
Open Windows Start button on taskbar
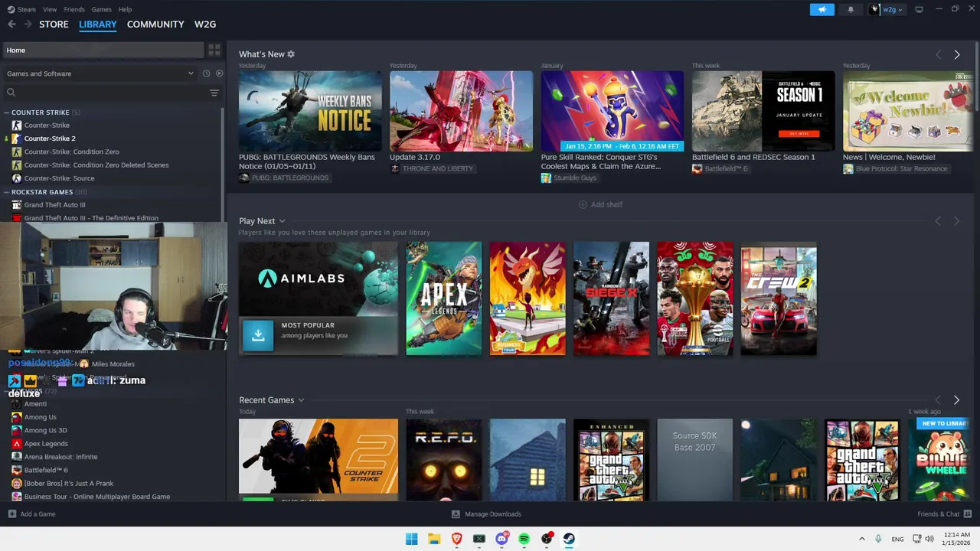coord(411,539)
